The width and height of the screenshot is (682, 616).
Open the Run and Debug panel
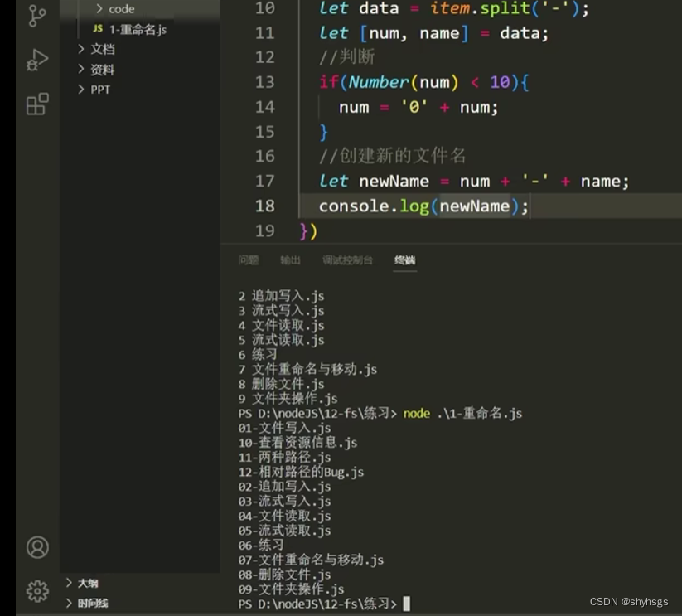(x=36, y=58)
